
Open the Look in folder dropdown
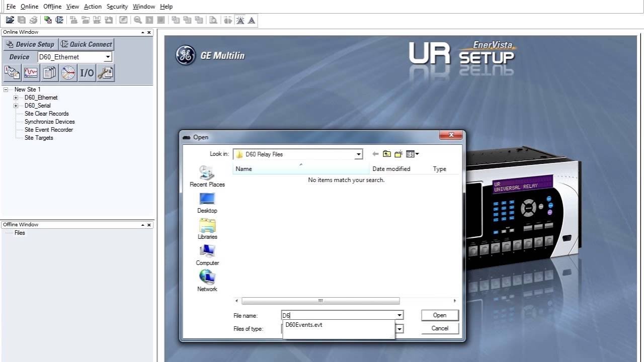pyautogui.click(x=359, y=154)
